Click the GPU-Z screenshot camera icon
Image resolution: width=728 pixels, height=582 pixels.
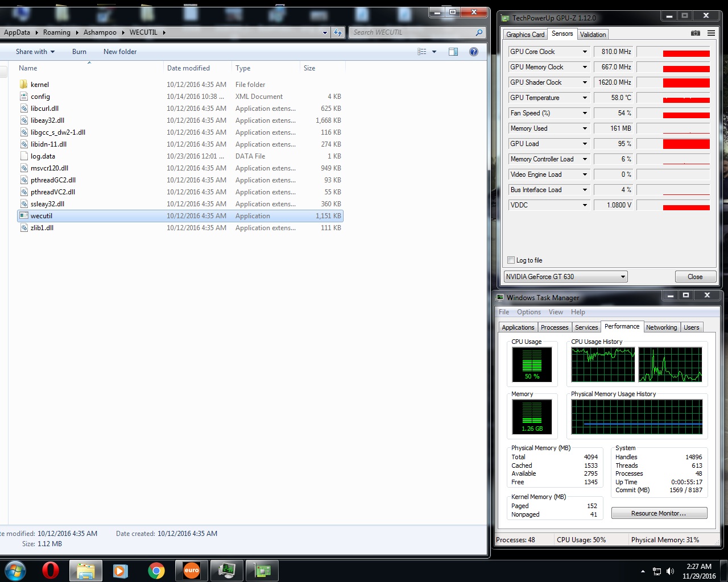click(x=695, y=34)
